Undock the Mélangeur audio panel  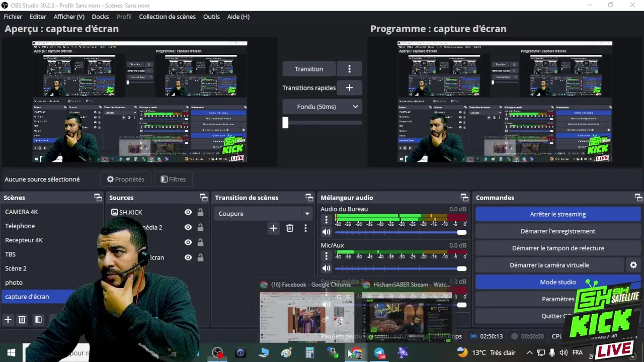click(x=464, y=198)
